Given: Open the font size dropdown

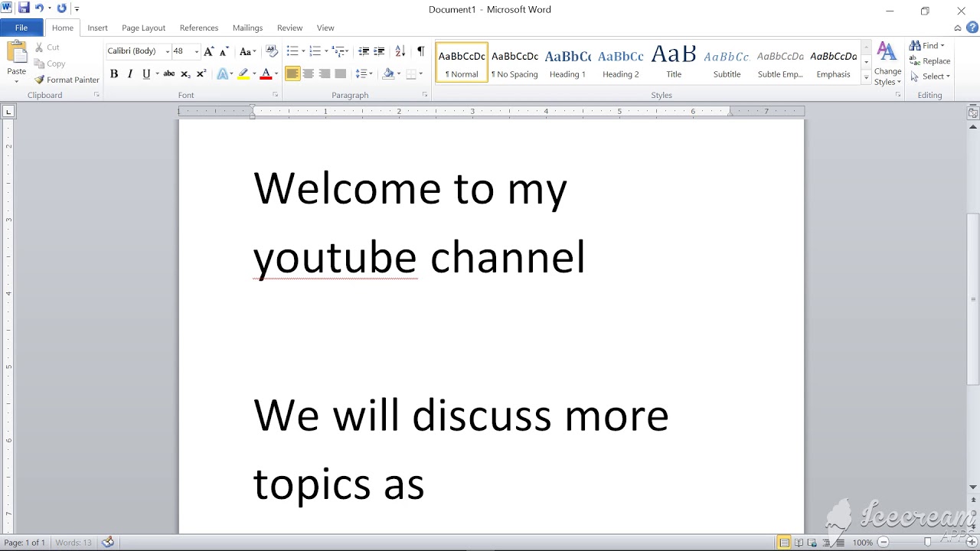Looking at the screenshot, I should click(x=196, y=51).
